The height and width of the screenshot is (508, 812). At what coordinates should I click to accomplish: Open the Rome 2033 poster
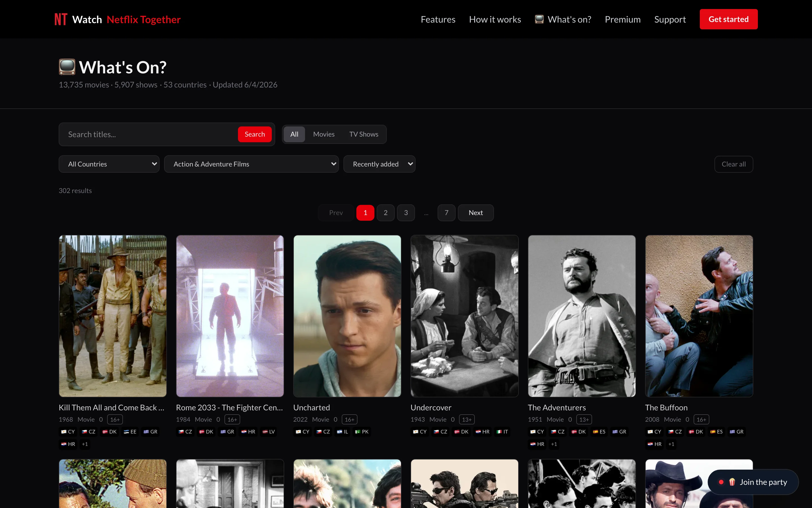pyautogui.click(x=230, y=316)
